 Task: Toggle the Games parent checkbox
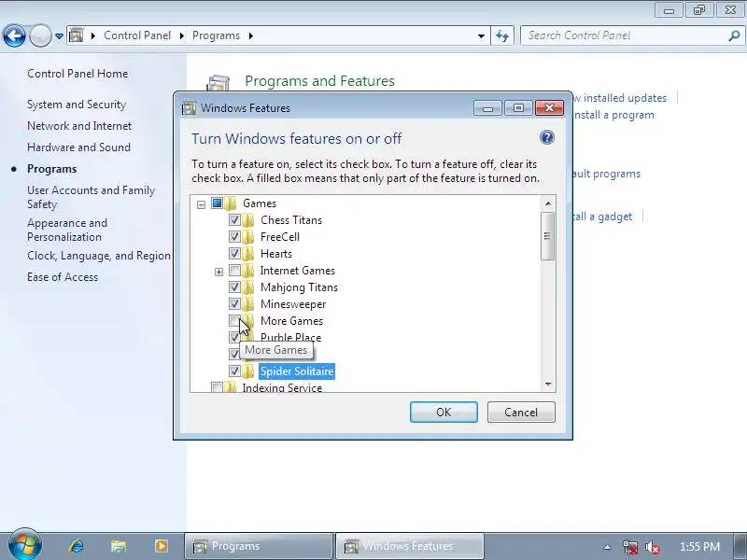217,203
